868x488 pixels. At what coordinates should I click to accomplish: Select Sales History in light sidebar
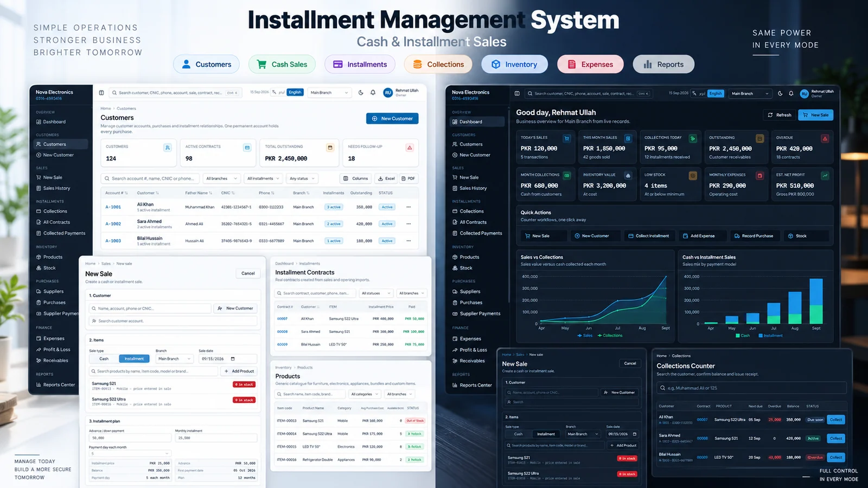(x=56, y=188)
